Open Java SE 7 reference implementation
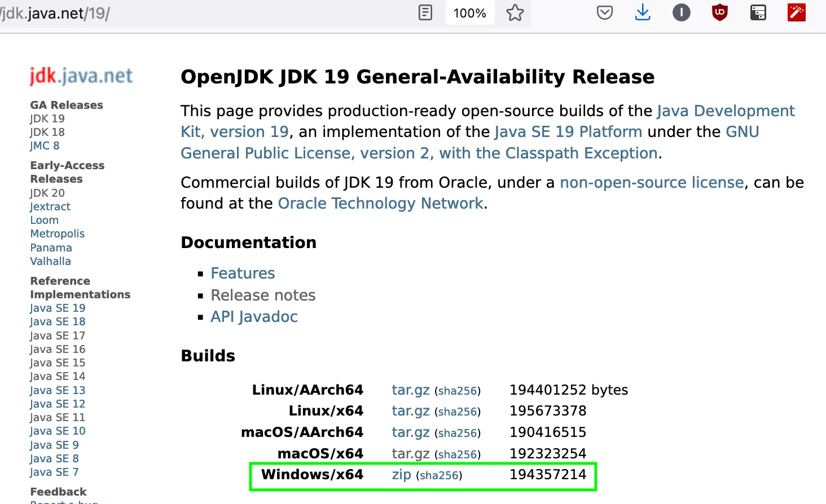Image resolution: width=826 pixels, height=504 pixels. pyautogui.click(x=54, y=472)
